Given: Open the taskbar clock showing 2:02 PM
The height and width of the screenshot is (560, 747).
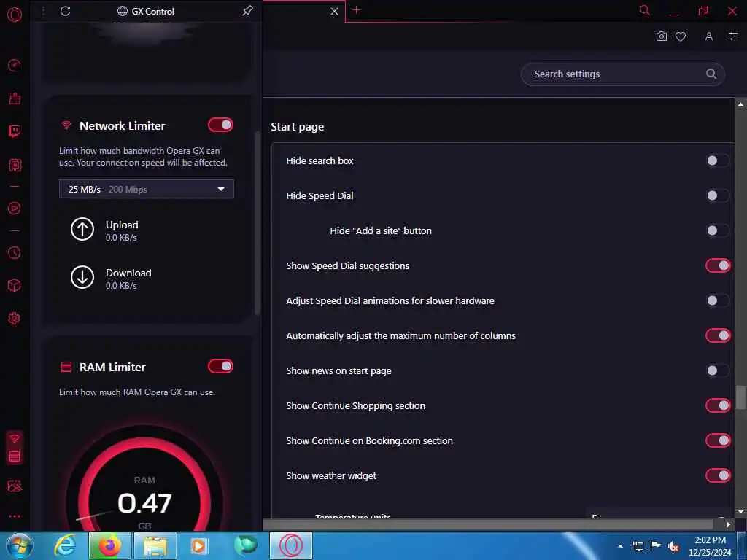Looking at the screenshot, I should pos(710,546).
